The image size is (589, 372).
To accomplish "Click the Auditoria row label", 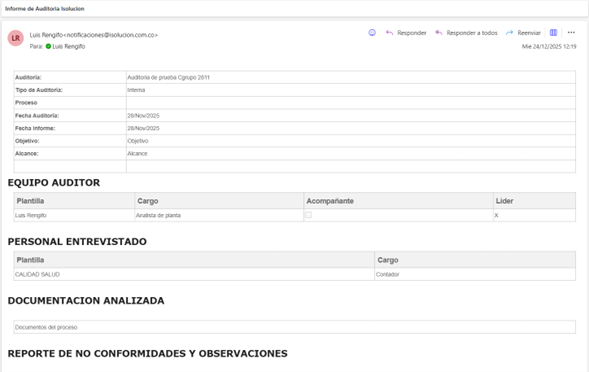I will point(28,77).
